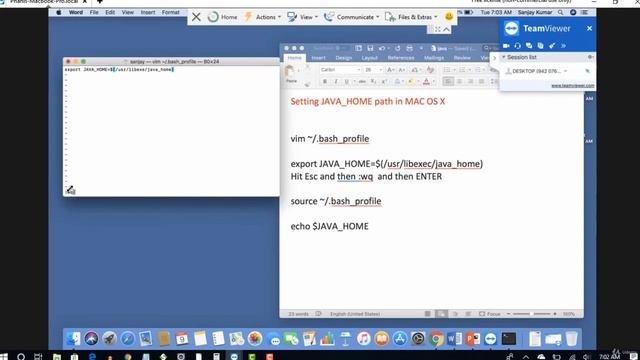Click the TeamViewer video camera icon

[507, 46]
